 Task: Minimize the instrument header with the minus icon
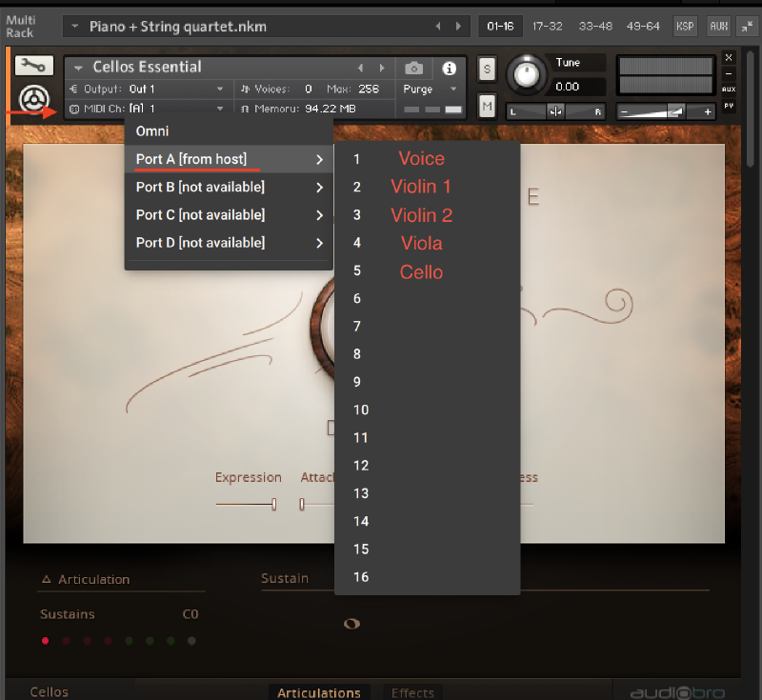tap(729, 73)
